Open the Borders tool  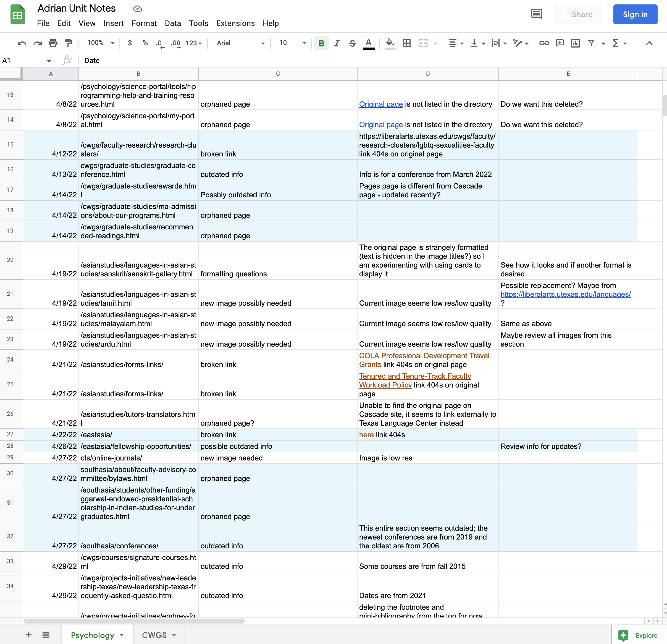(407, 43)
